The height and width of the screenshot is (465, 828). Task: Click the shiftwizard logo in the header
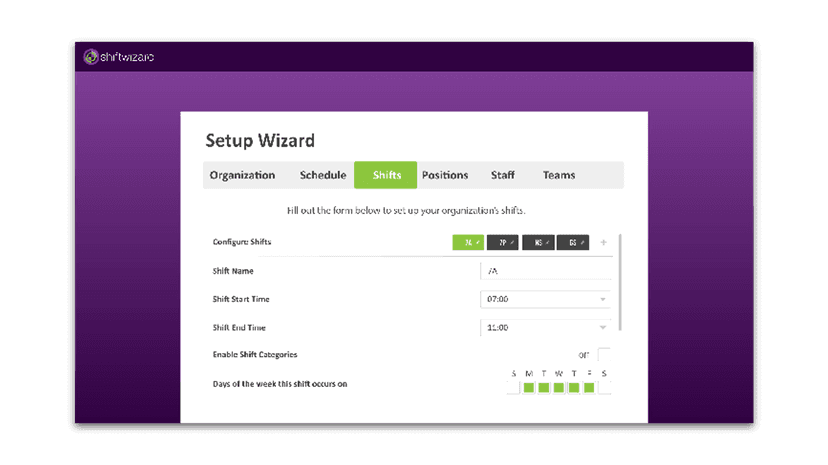(x=119, y=56)
